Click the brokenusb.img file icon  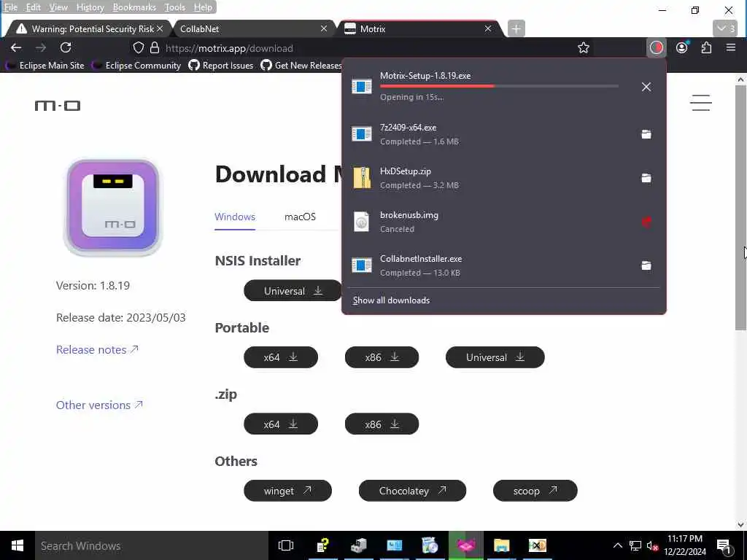tap(362, 222)
